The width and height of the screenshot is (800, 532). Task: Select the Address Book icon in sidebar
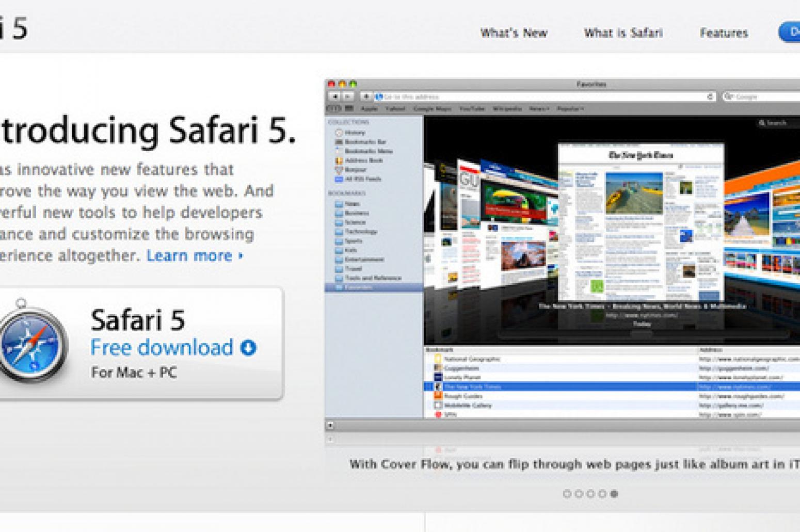(339, 160)
